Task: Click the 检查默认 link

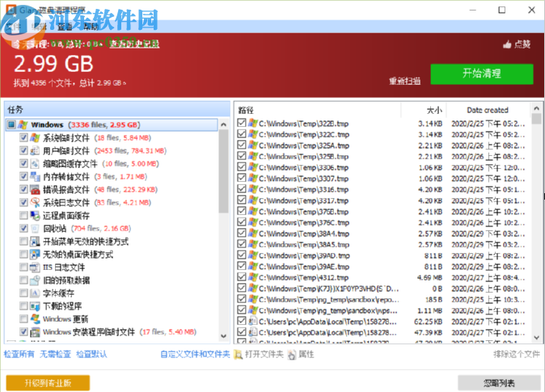Action: pos(91,354)
